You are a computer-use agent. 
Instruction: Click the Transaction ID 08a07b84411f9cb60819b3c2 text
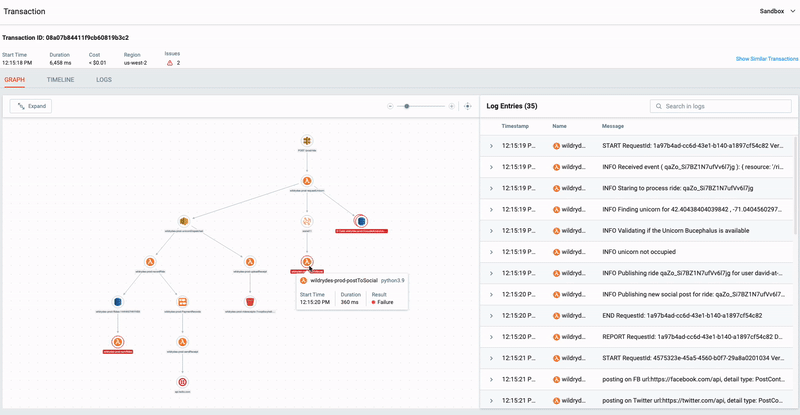click(x=65, y=38)
